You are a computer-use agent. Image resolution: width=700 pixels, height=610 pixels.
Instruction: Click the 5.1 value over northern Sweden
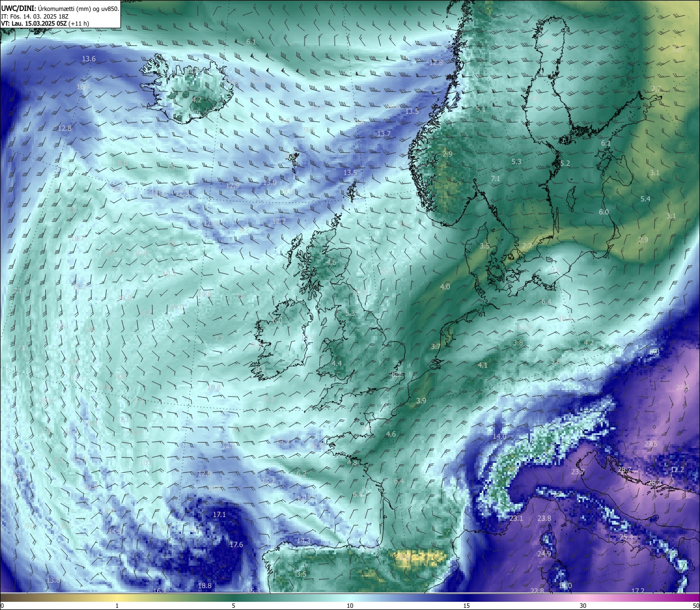point(481,109)
